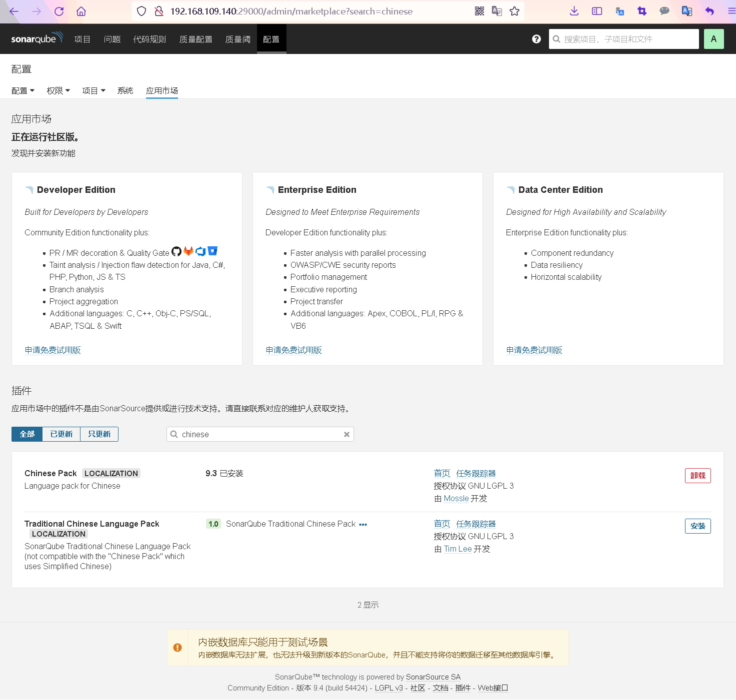Open Traditional Chinese Pack 任务跟踪器 link
This screenshot has height=700, width=736.
pyautogui.click(x=476, y=524)
